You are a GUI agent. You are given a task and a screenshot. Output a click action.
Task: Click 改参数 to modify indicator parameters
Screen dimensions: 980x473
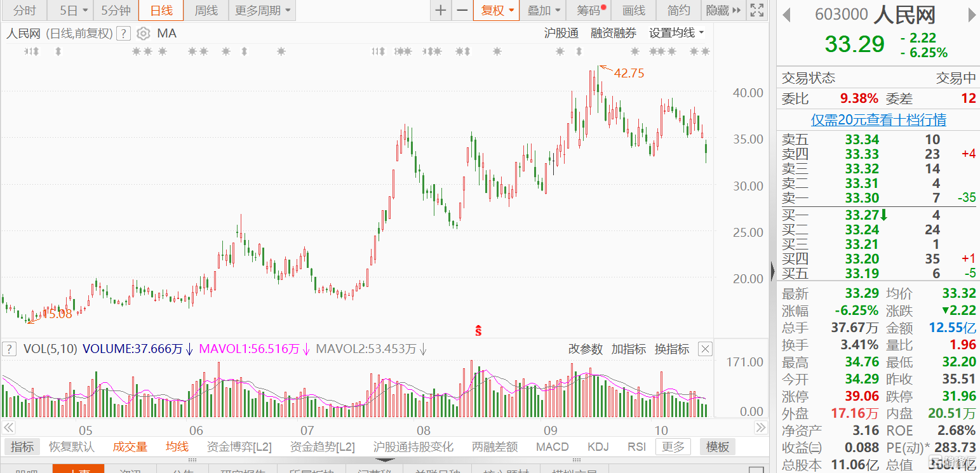(585, 349)
